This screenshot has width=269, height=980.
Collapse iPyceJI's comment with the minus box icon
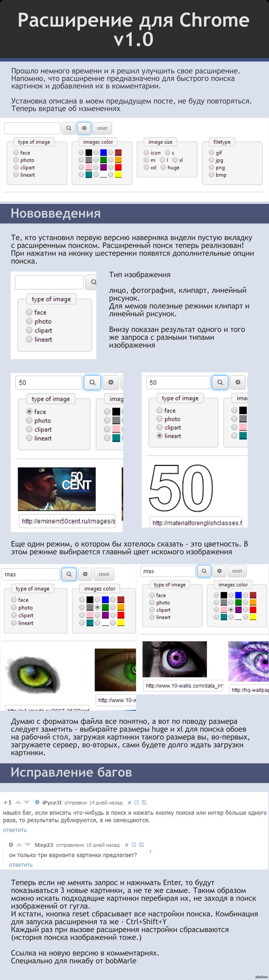(137, 803)
